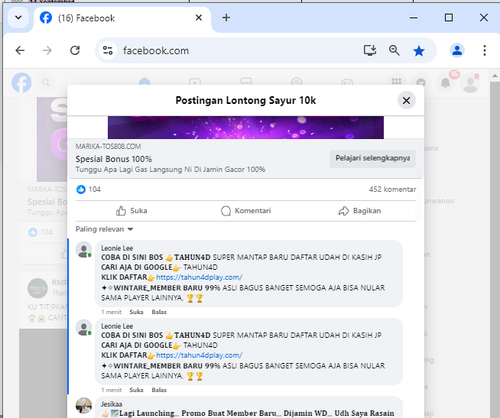Click the Facebook logo in header

[x=22, y=83]
